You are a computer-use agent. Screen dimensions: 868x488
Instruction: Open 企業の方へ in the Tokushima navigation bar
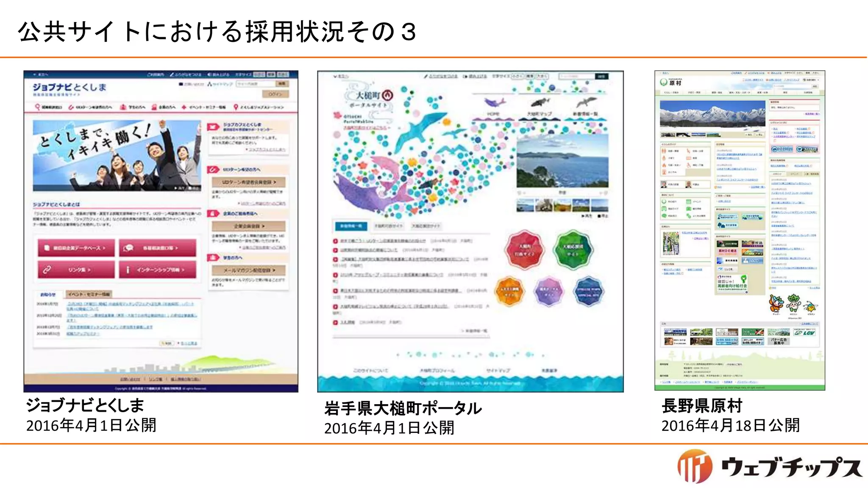(x=164, y=108)
